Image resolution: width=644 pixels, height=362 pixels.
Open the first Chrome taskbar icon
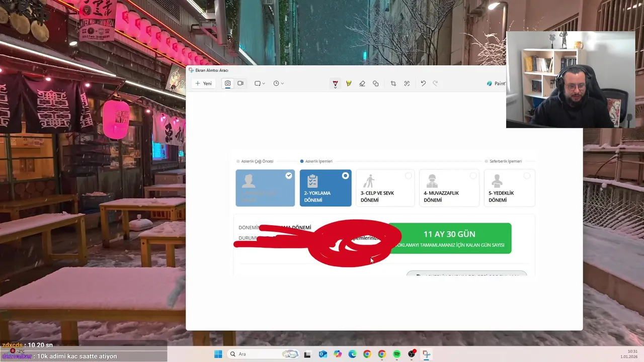[367, 354]
